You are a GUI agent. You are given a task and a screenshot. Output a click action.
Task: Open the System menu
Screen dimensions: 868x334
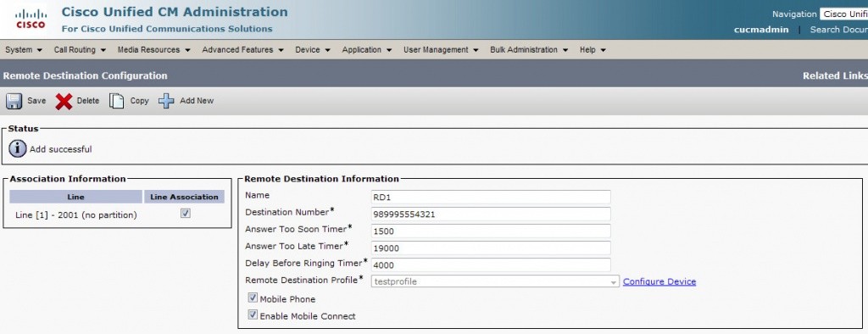[24, 50]
